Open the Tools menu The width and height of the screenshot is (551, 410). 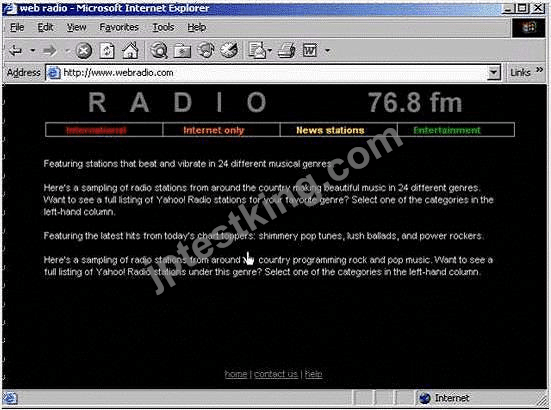[x=163, y=27]
